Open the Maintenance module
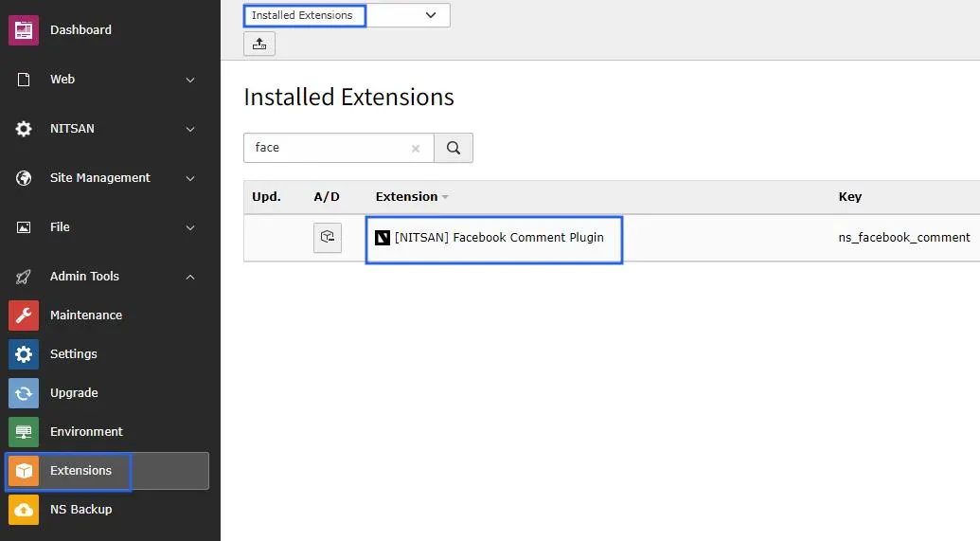The height and width of the screenshot is (541, 980). (86, 316)
